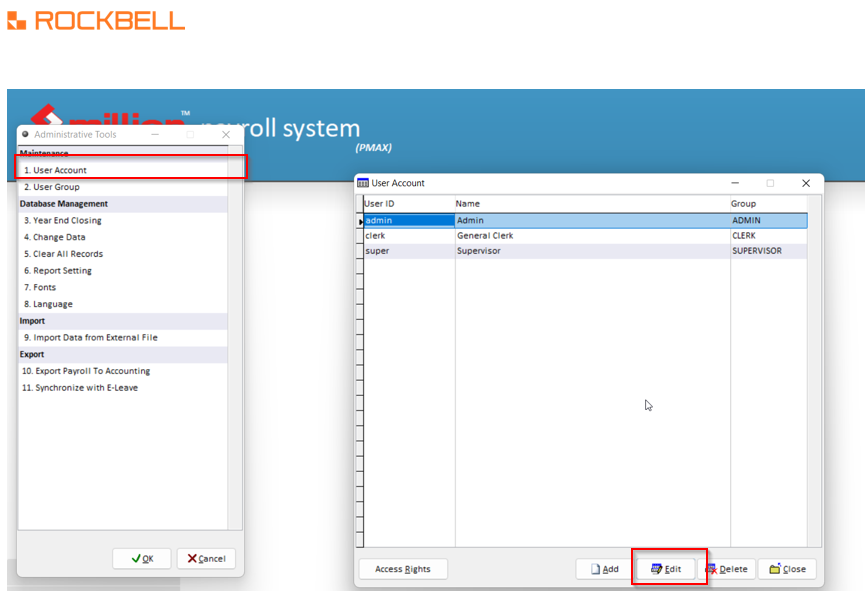The image size is (866, 613).
Task: Click the User ID column header
Action: pos(409,204)
